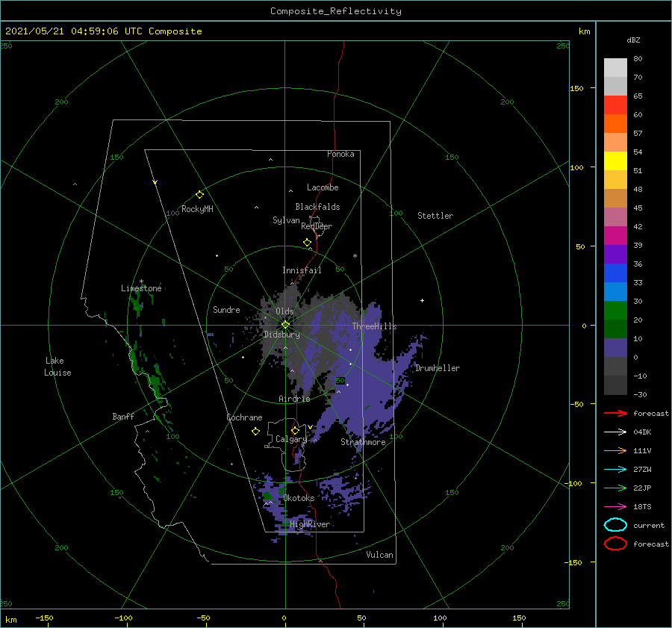Click the cyan current ellipse legend icon

point(615,525)
